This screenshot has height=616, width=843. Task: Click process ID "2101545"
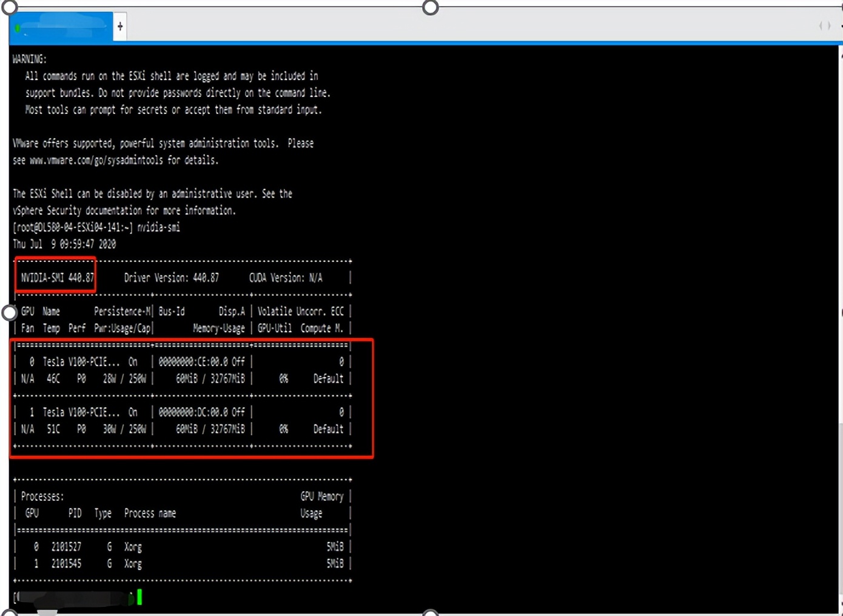tap(66, 564)
